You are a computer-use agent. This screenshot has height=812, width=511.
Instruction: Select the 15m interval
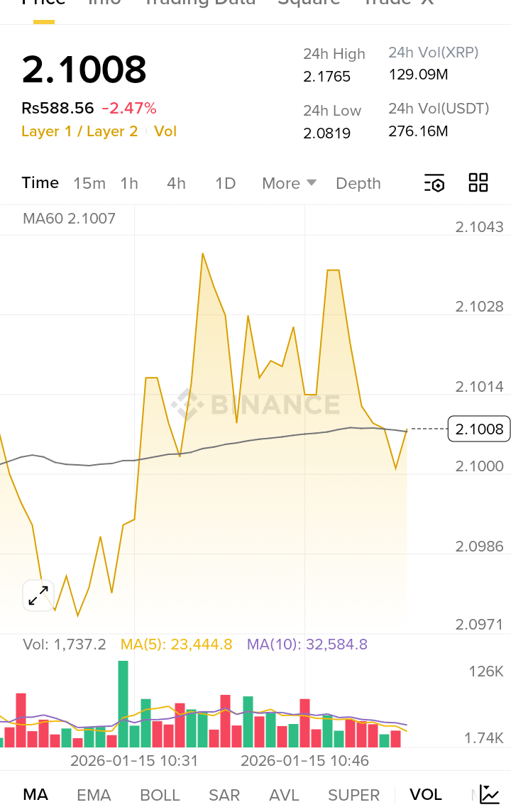click(89, 183)
